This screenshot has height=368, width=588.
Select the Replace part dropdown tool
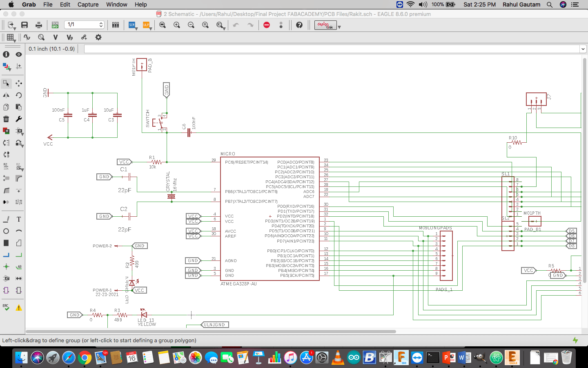tap(19, 143)
